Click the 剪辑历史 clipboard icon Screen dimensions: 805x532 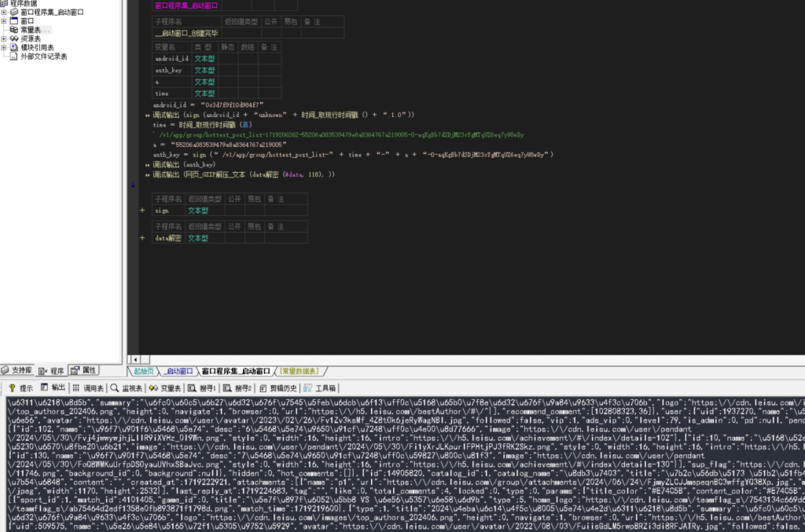click(x=263, y=388)
